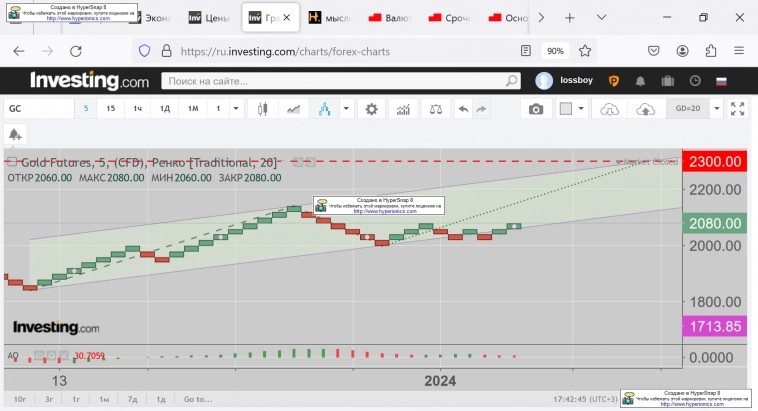Toggle reader view in address bar

(526, 51)
